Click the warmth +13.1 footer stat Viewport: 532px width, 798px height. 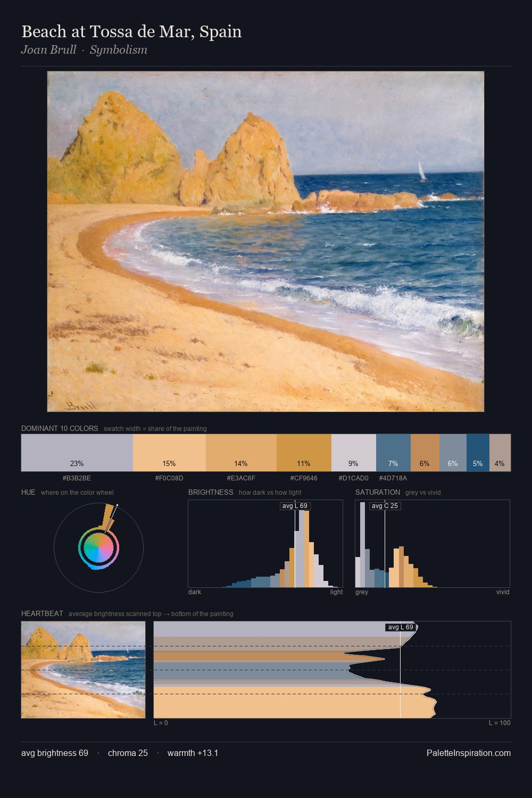pos(193,753)
